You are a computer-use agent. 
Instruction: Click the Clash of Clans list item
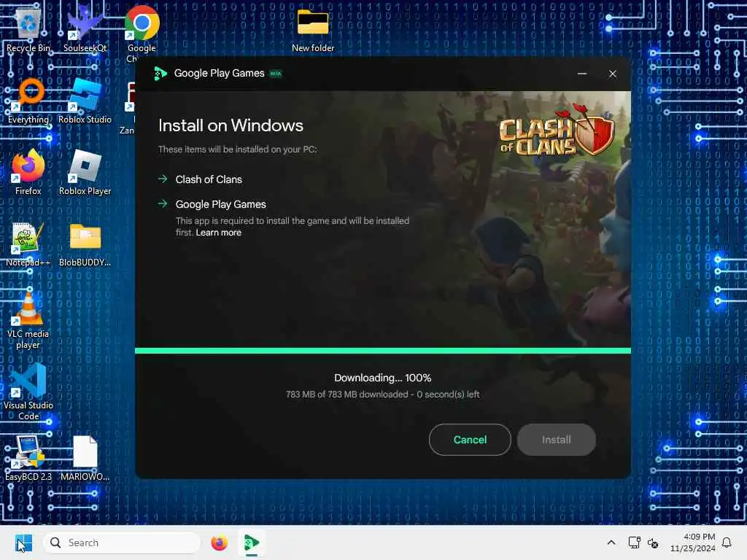point(209,179)
